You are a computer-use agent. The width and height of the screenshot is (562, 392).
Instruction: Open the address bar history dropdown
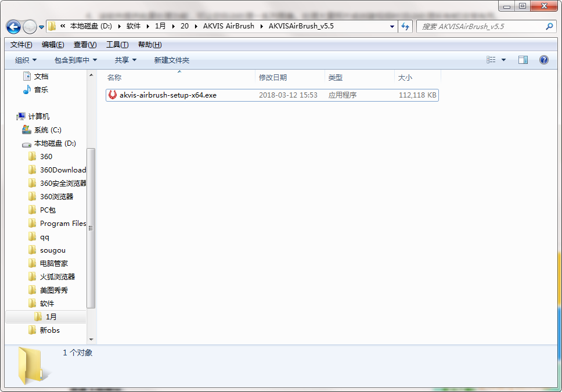pos(392,27)
